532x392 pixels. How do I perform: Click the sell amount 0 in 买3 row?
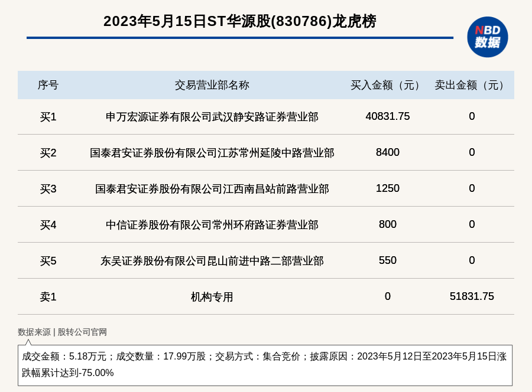click(x=472, y=188)
